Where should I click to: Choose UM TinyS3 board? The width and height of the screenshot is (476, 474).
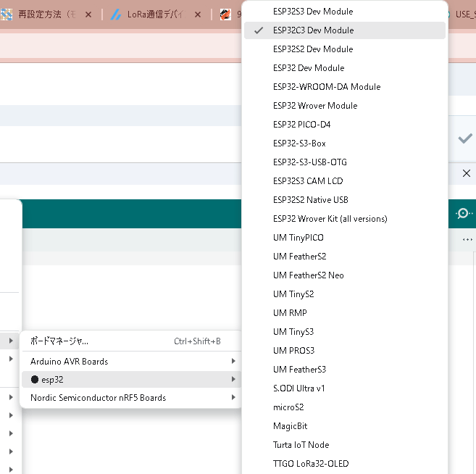[345, 332]
